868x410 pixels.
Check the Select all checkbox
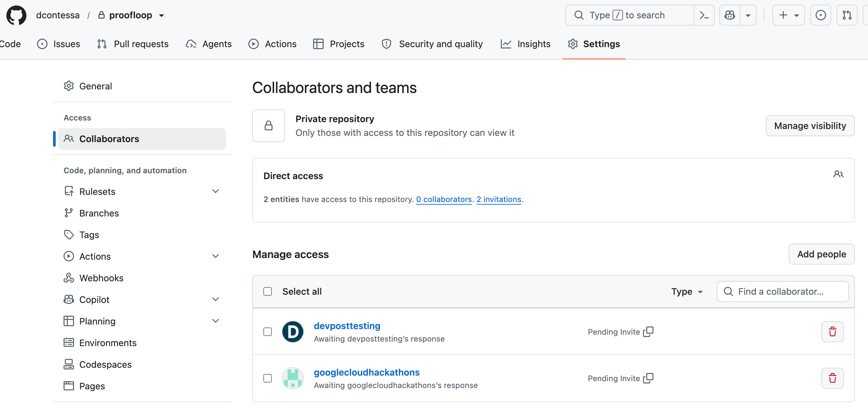(x=268, y=291)
